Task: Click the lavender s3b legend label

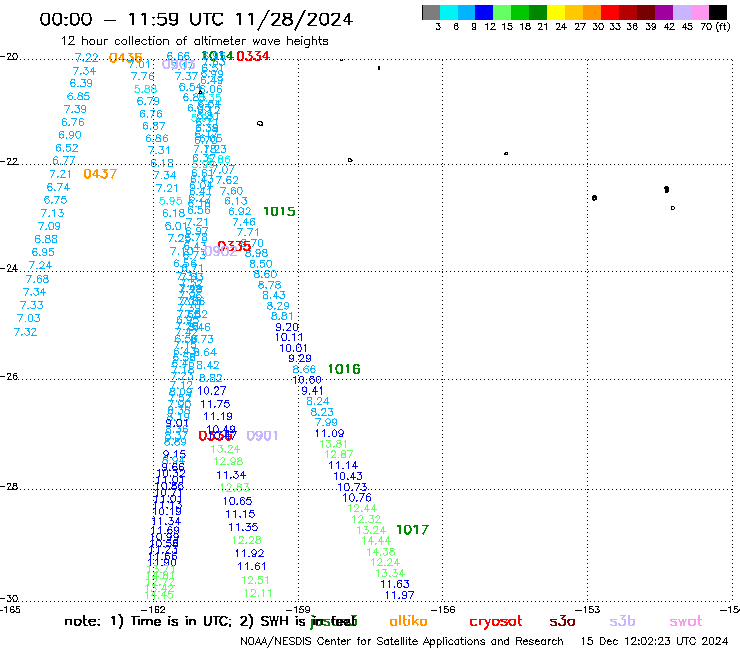Action: (622, 621)
